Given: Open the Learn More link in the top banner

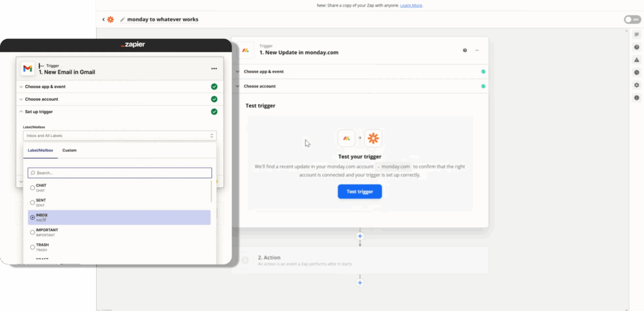Looking at the screenshot, I should (411, 5).
